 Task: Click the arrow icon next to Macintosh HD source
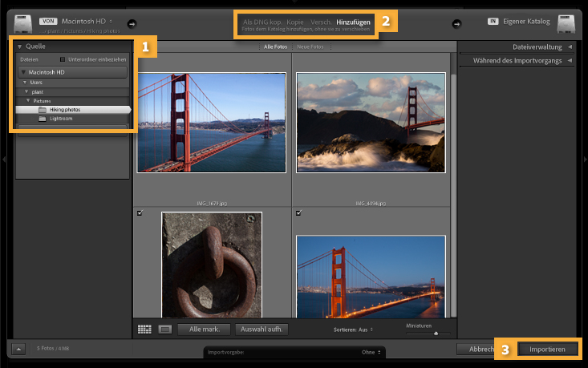(132, 23)
